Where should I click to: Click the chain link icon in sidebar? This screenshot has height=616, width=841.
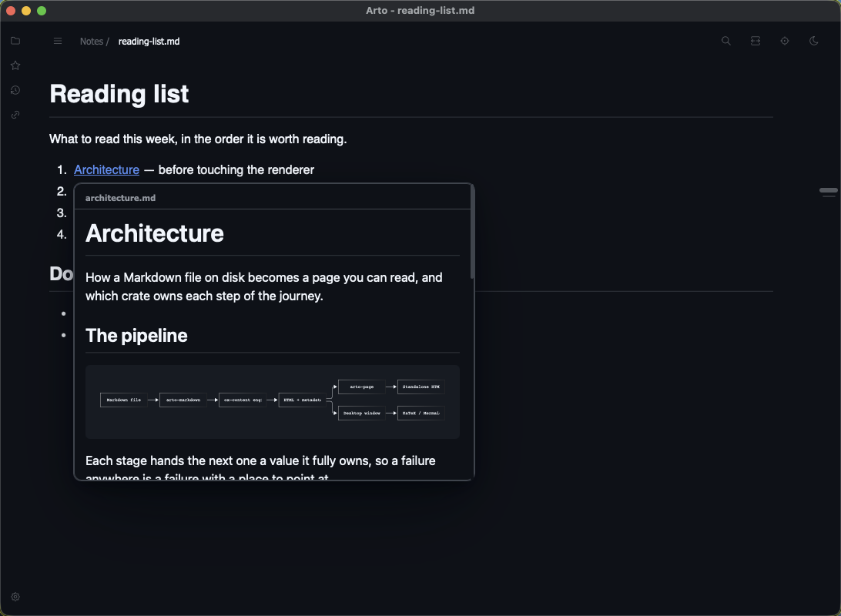tap(15, 115)
